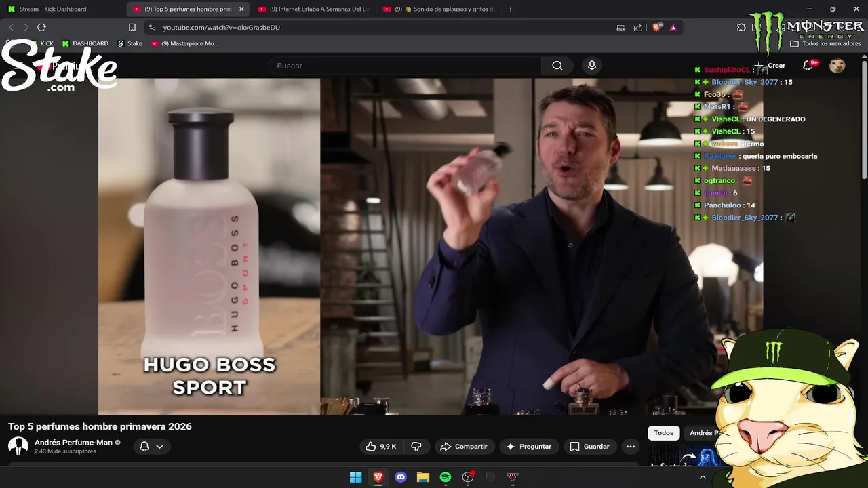The width and height of the screenshot is (868, 488).
Task: Like the video showing 9,9 K
Action: point(381,446)
